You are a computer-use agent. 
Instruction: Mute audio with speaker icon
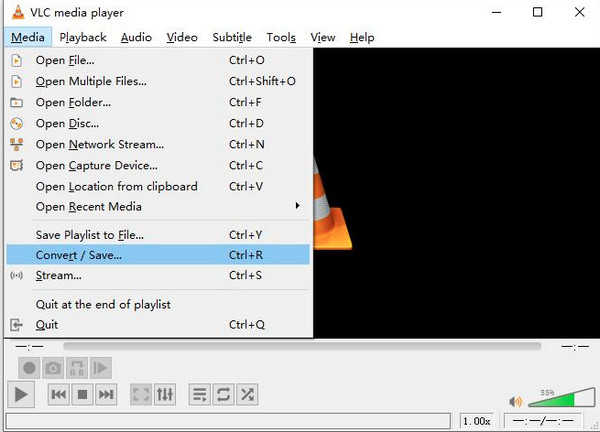[516, 401]
